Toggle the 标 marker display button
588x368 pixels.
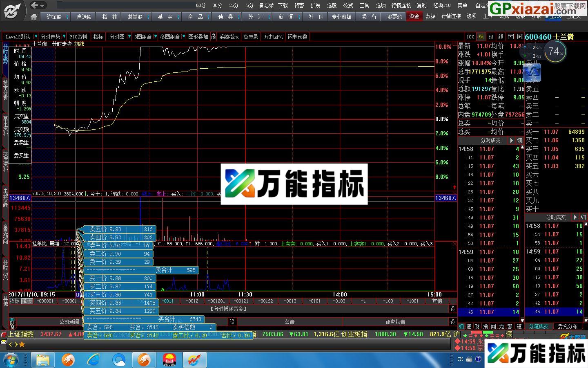[481, 36]
